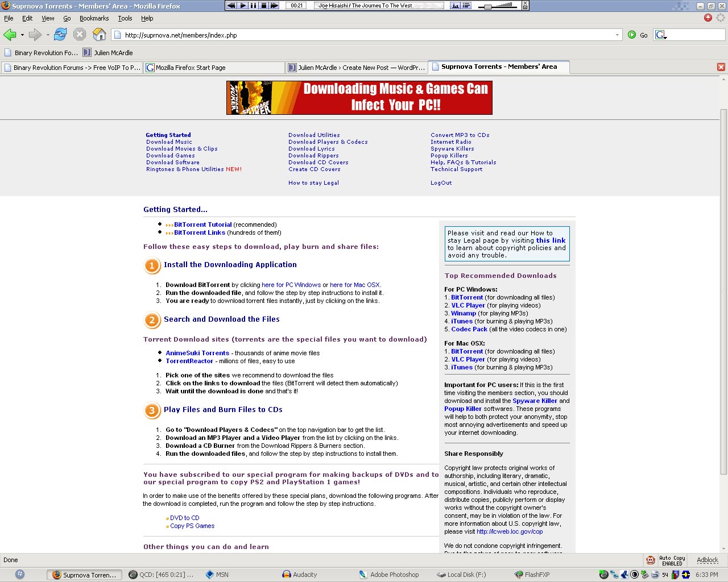
Task: Toggle the Auto Copy ENABLED status item
Action: 672,560
